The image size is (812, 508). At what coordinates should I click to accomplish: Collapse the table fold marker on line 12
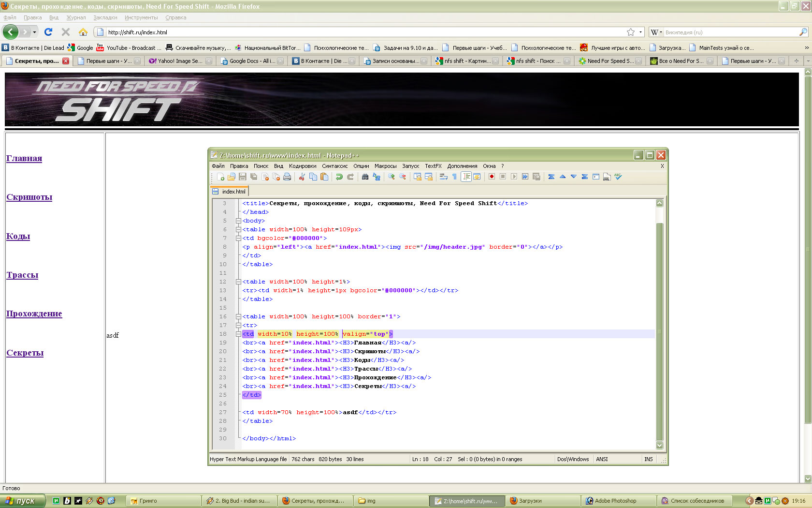tap(238, 282)
